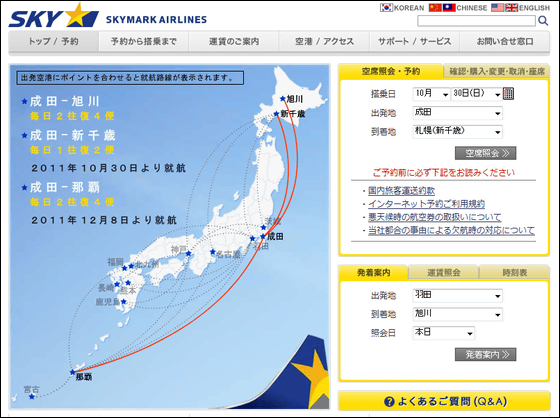Open the 空港 / アクセス menu
Image resolution: width=560 pixels, height=418 pixels.
(x=324, y=41)
